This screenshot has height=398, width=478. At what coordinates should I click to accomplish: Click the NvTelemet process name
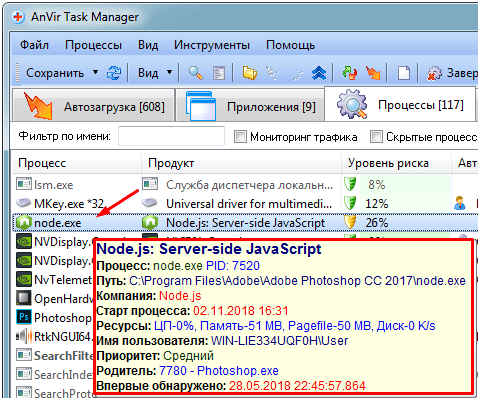pos(63,280)
